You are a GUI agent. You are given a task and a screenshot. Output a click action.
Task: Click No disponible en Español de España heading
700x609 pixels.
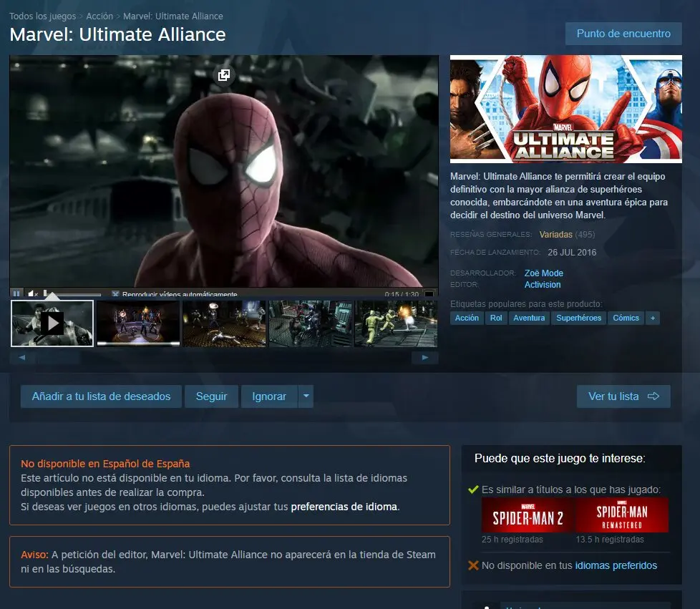point(105,464)
